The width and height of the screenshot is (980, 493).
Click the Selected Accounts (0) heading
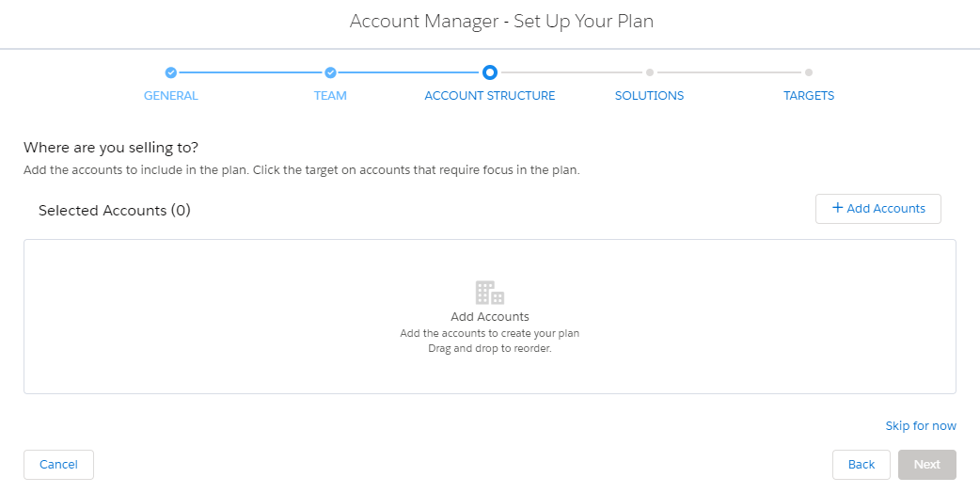click(115, 211)
